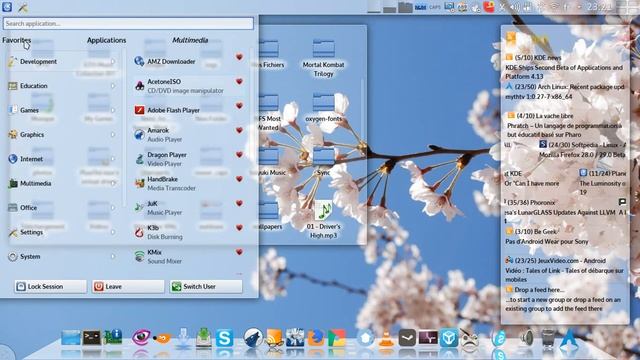The image size is (640, 360).
Task: Select the Multimedia column header
Action: coord(190,40)
